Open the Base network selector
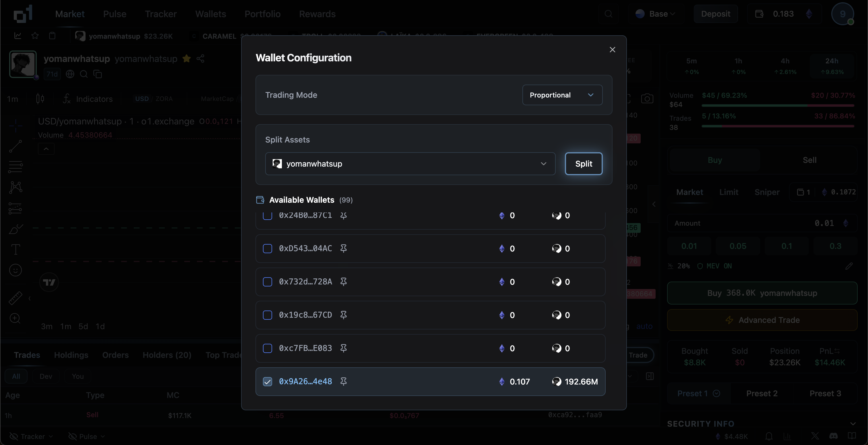 click(x=655, y=14)
